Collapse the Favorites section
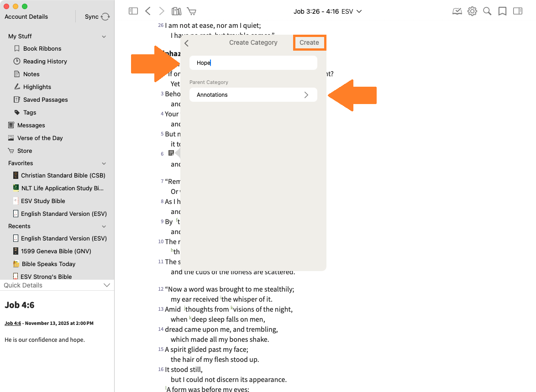Viewport: 536px width, 392px height. (x=104, y=163)
